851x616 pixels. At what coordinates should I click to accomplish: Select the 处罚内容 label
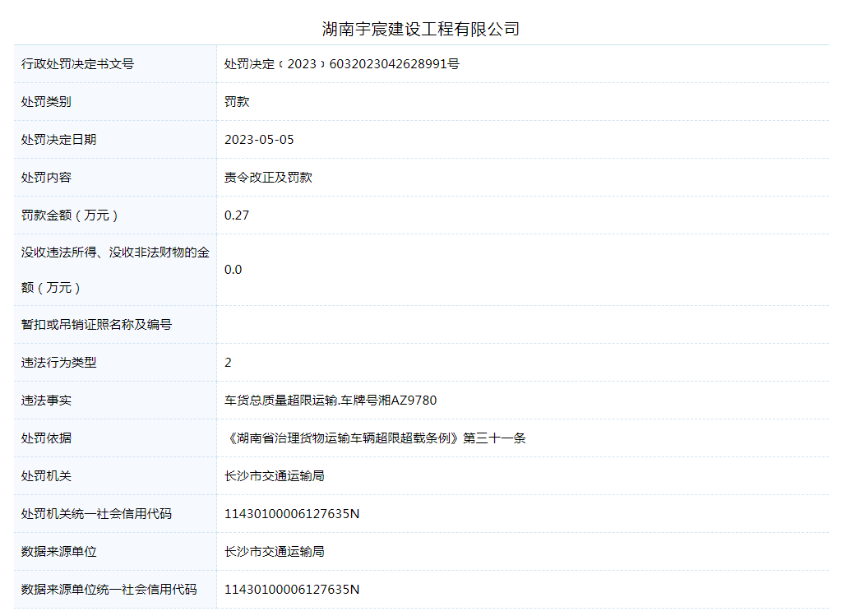pyautogui.click(x=46, y=178)
